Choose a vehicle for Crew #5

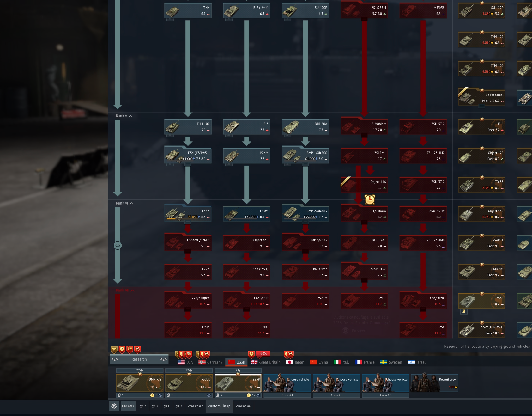click(x=336, y=383)
